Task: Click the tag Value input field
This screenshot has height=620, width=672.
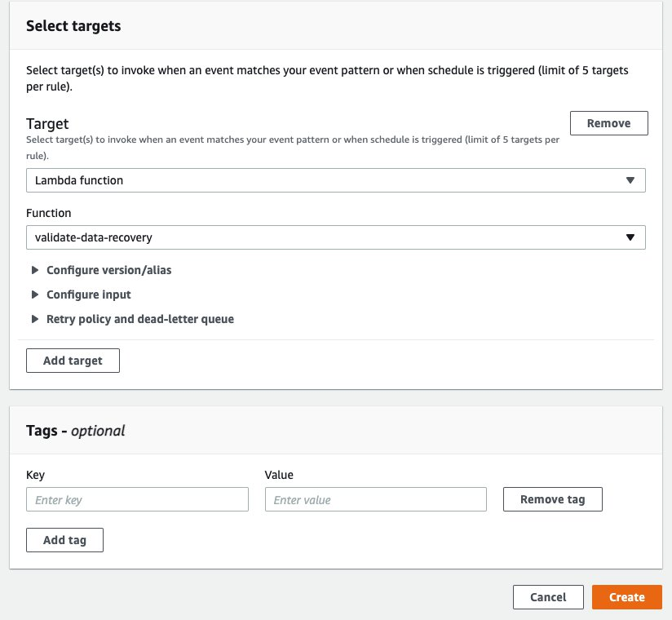Action: tap(375, 498)
